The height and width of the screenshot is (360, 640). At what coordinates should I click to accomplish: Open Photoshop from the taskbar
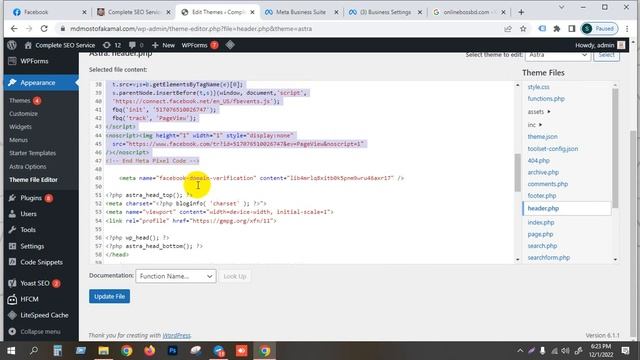tap(173, 351)
